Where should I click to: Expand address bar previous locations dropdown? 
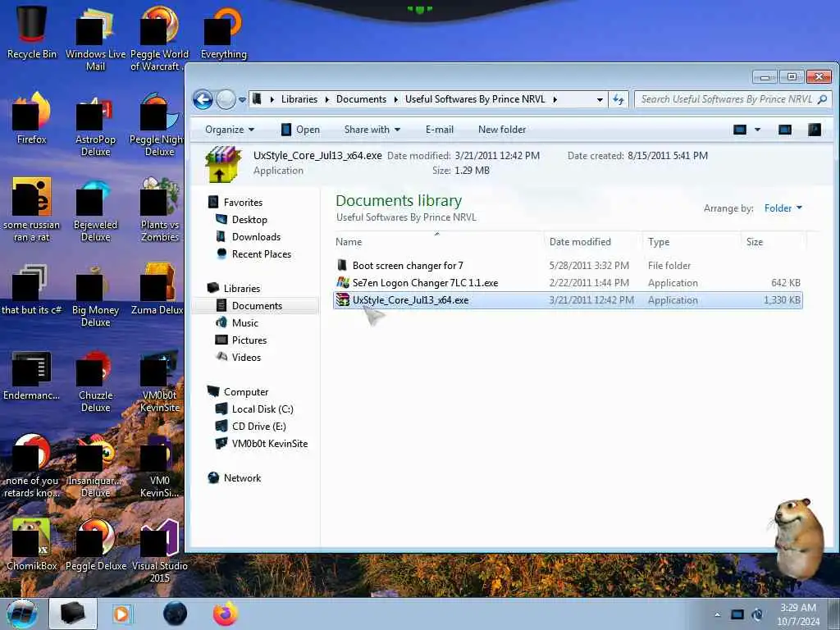pyautogui.click(x=600, y=99)
